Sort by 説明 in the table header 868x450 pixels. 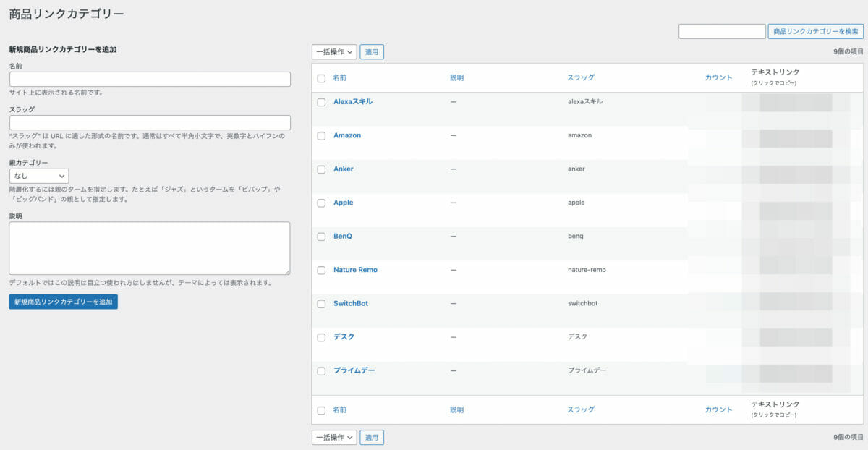point(457,77)
